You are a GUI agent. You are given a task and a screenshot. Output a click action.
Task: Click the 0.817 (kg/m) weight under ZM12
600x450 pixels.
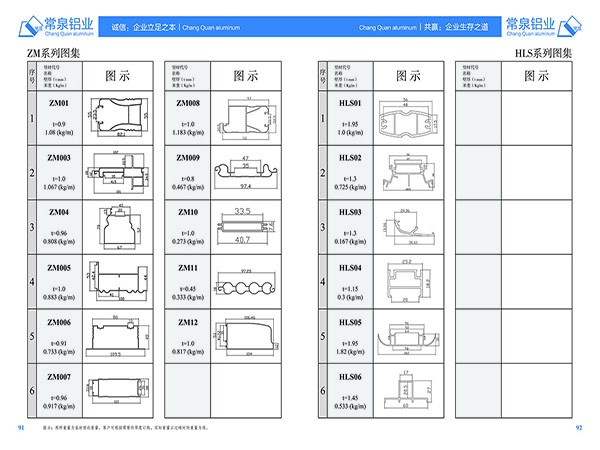[188, 352]
